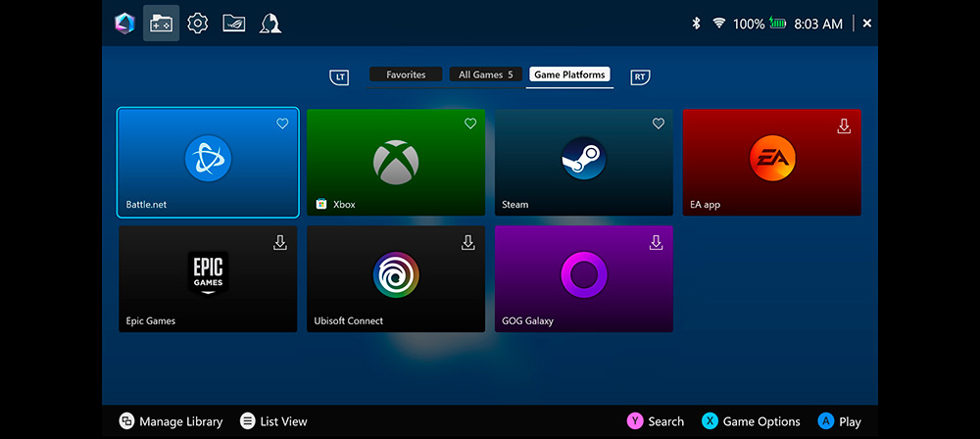Click the Xbox sphere logo
Image resolution: width=980 pixels, height=439 pixels.
396,162
